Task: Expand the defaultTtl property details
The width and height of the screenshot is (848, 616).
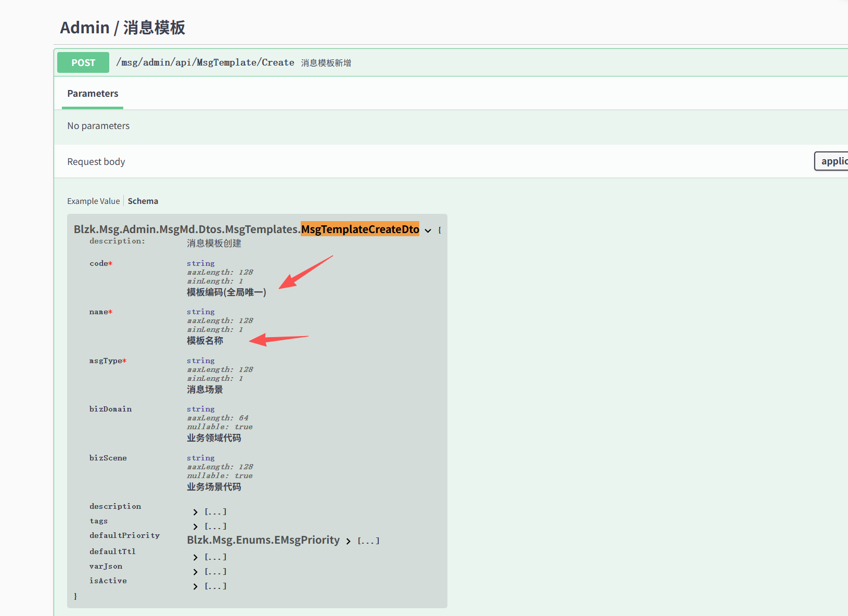Action: click(x=196, y=558)
